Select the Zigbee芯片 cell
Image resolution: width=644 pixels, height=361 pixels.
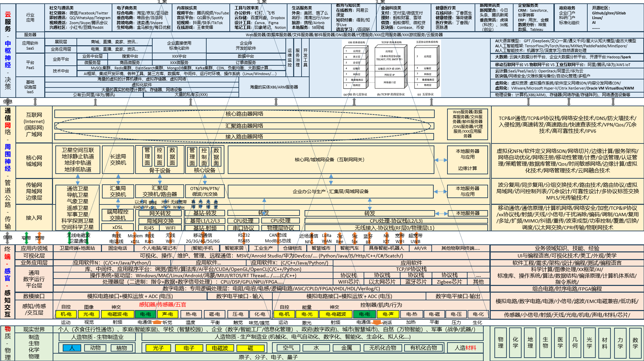(449, 282)
